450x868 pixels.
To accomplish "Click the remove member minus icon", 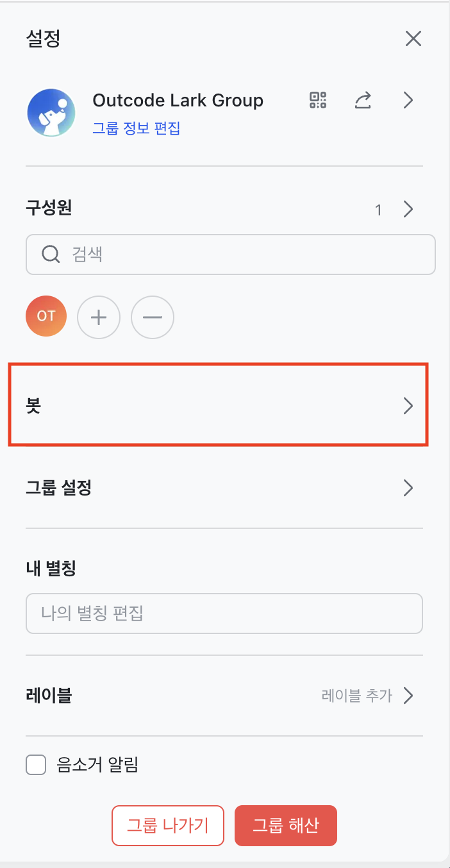I will (x=153, y=317).
